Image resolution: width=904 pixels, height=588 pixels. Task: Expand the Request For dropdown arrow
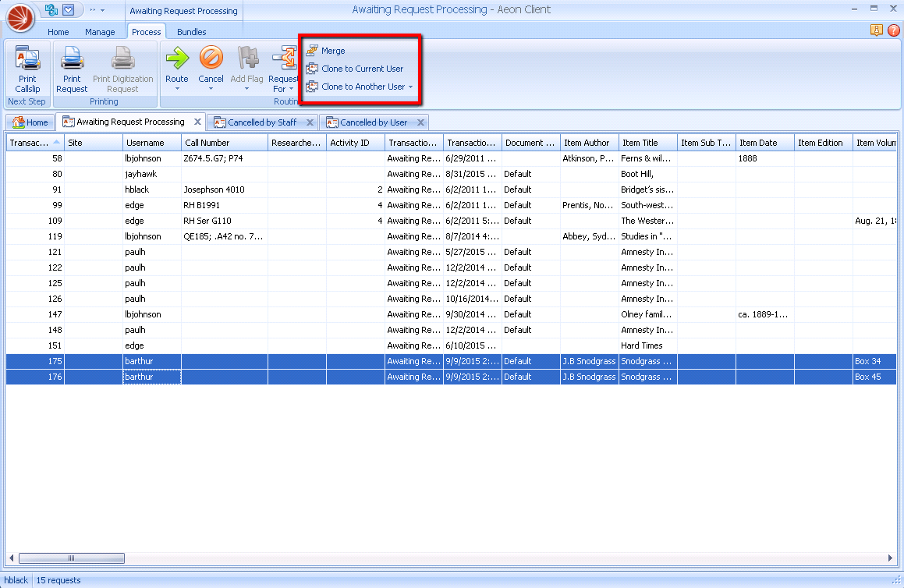[292, 89]
